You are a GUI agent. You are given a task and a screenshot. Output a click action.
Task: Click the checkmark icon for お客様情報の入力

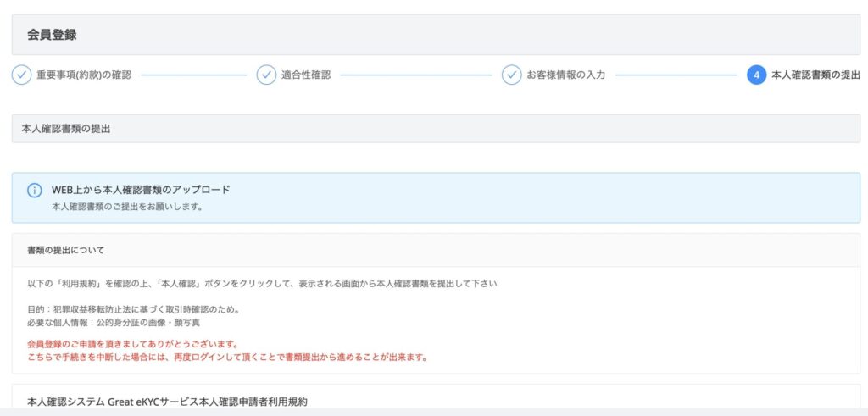click(x=511, y=75)
